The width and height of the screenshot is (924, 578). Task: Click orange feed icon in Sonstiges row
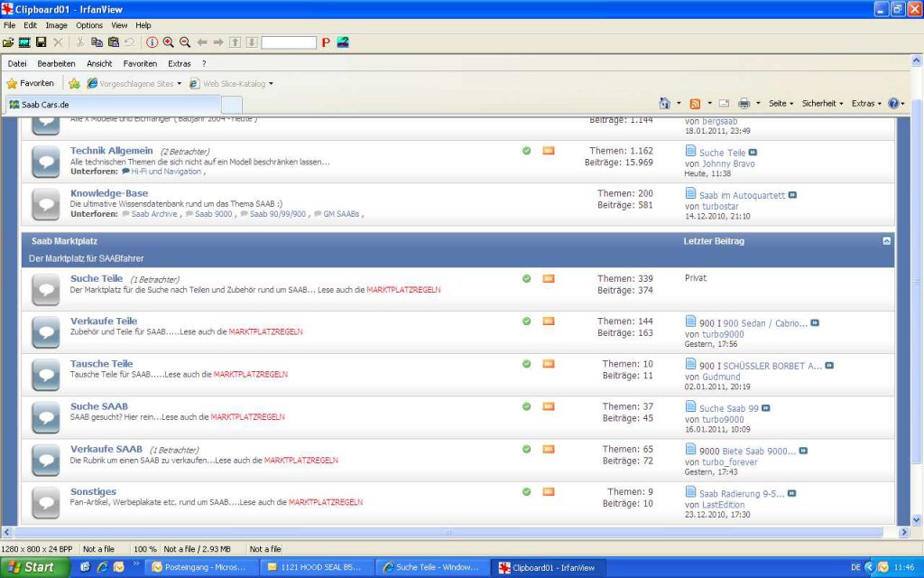(549, 492)
